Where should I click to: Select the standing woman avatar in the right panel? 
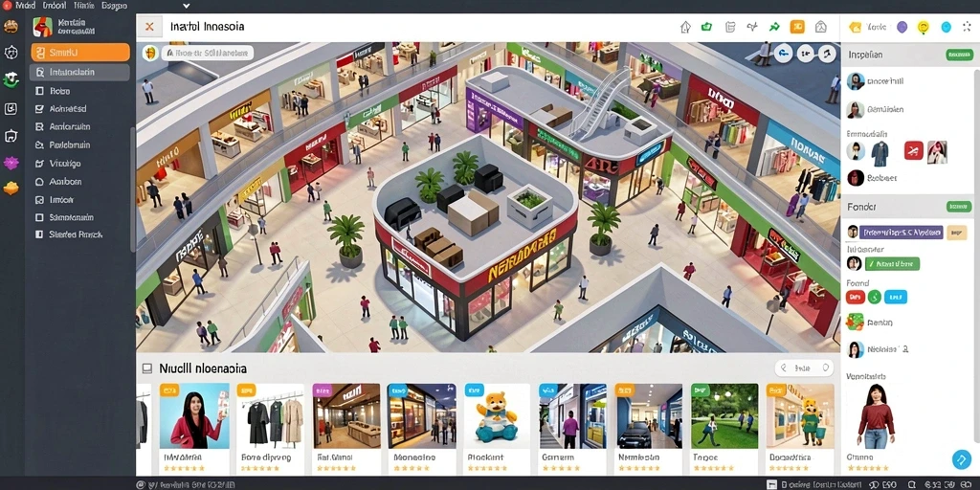(876, 417)
